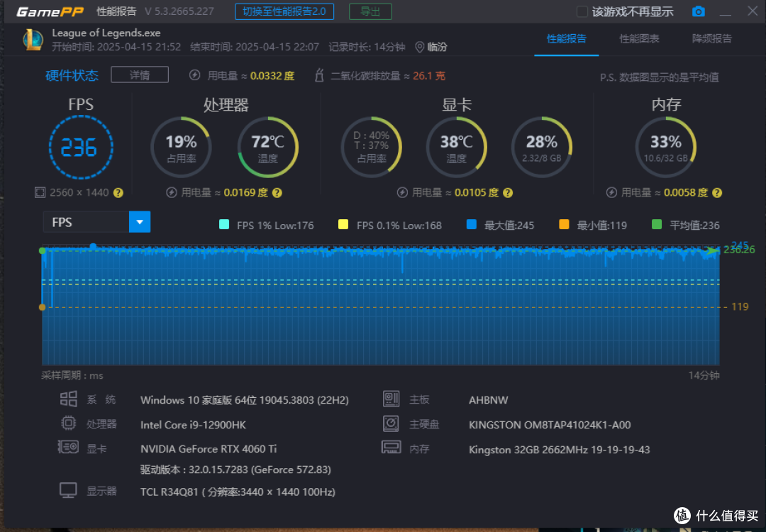Click the League of Legends game icon
Viewport: 766px width, 532px height.
coord(33,40)
